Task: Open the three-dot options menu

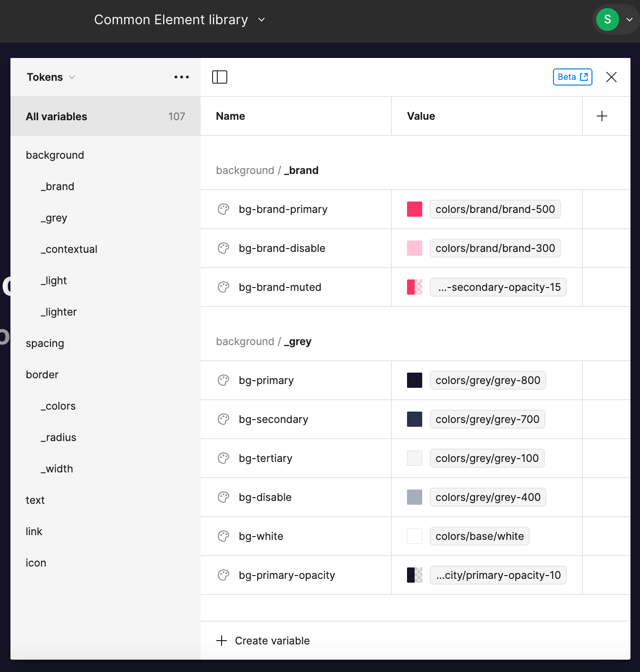Action: (182, 77)
